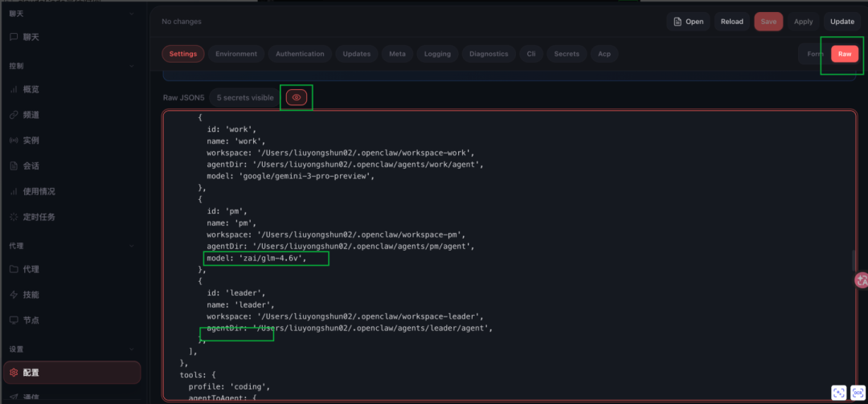This screenshot has width=868, height=404.
Task: Click the line id: 'leader'
Action: (236, 293)
